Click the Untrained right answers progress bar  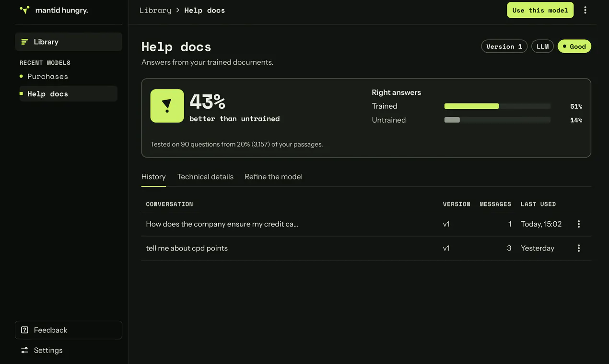point(497,120)
